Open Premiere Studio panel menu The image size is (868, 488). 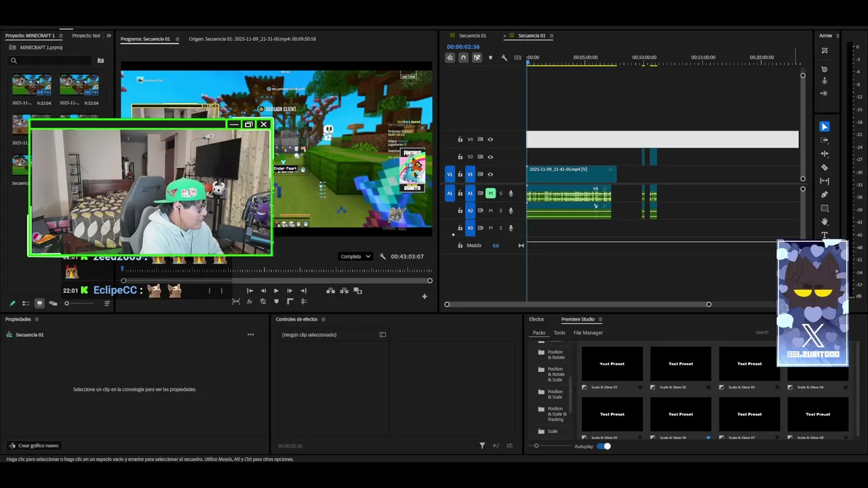(600, 319)
